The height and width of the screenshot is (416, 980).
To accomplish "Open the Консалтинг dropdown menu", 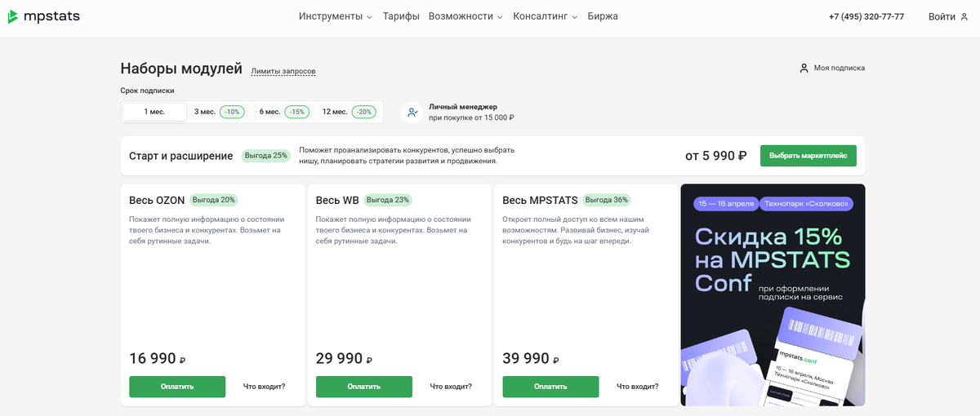I will 545,16.
